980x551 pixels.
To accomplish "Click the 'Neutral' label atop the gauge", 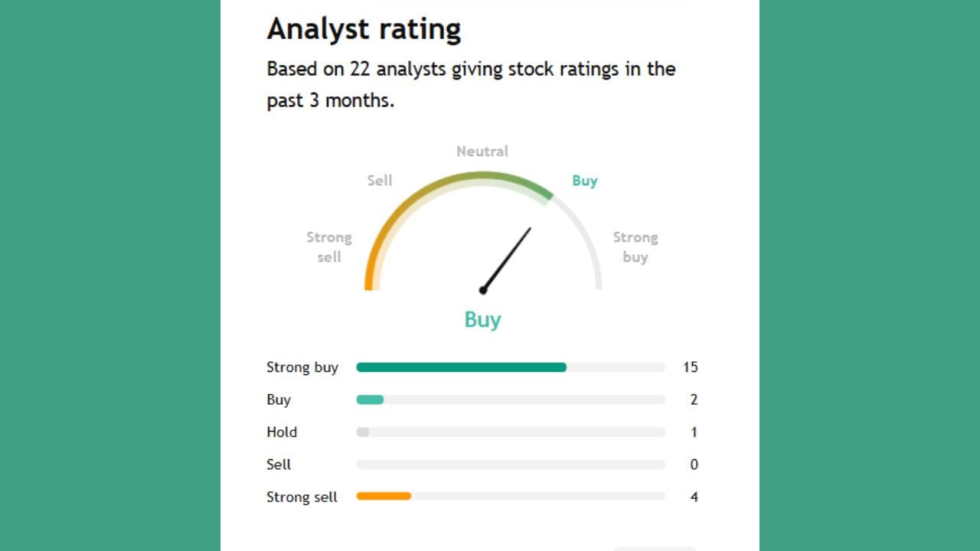I will tap(482, 152).
